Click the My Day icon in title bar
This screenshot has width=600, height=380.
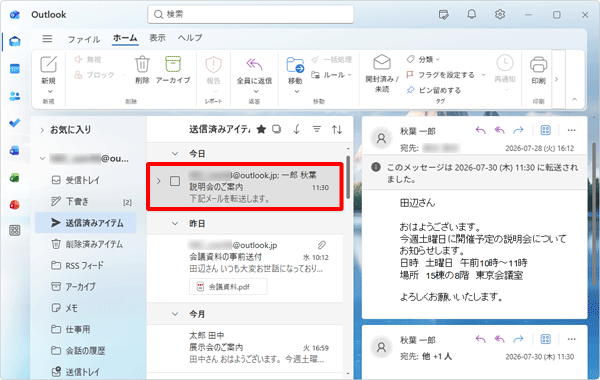pyautogui.click(x=443, y=15)
